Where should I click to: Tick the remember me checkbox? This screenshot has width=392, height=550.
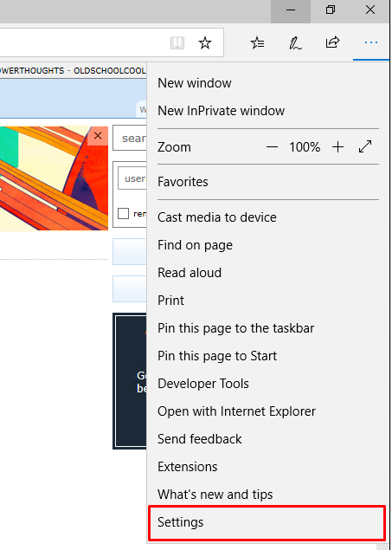coord(123,213)
